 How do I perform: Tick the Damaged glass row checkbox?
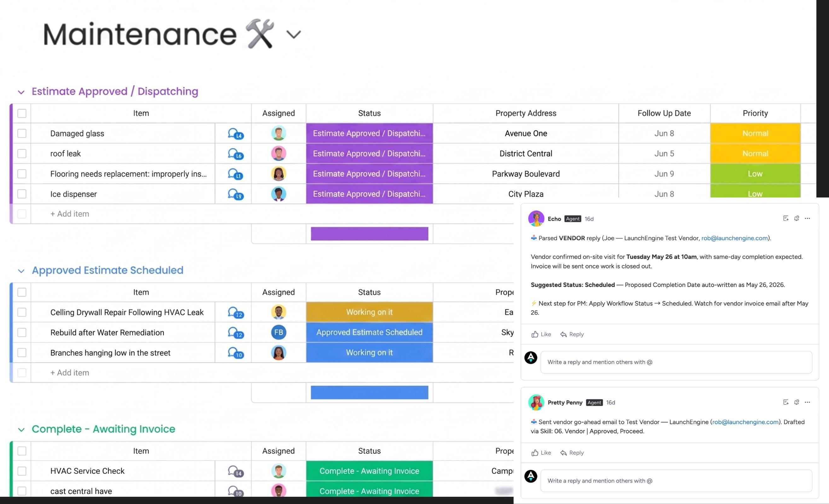pos(22,134)
